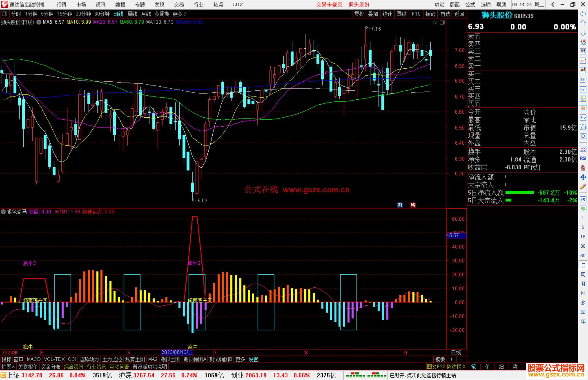Open the 公式 menu
This screenshot has height=380, width=588.
coord(470,5)
